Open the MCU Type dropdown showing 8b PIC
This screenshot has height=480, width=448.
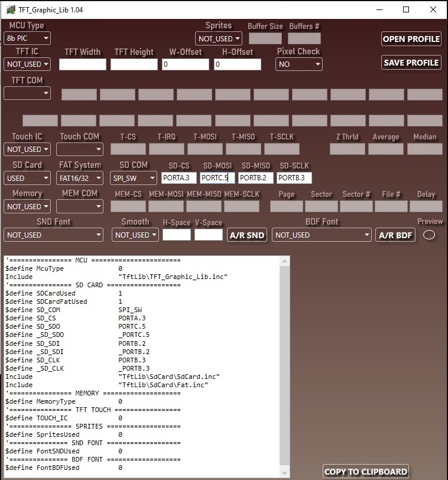27,38
